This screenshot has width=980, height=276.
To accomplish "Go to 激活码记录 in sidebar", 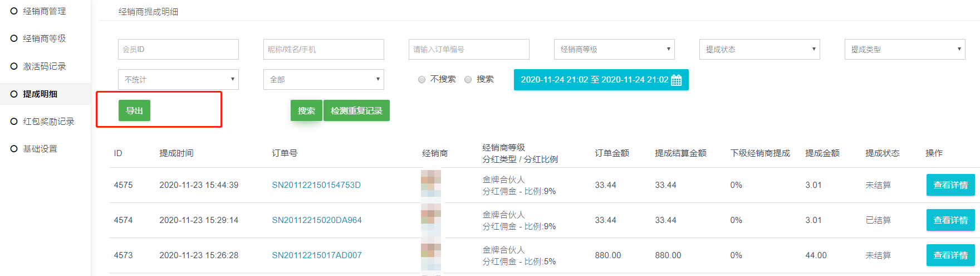I will click(x=45, y=66).
